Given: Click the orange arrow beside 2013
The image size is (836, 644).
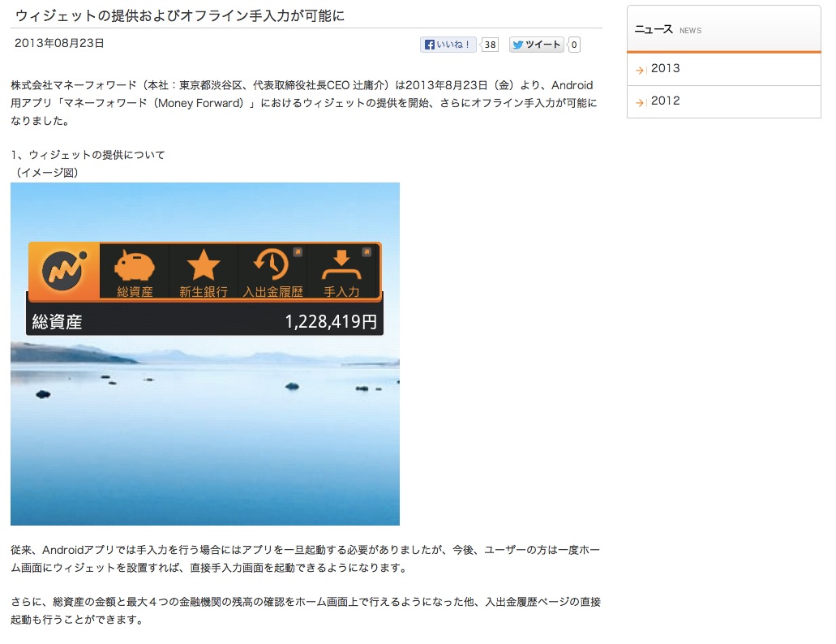Looking at the screenshot, I should 640,71.
